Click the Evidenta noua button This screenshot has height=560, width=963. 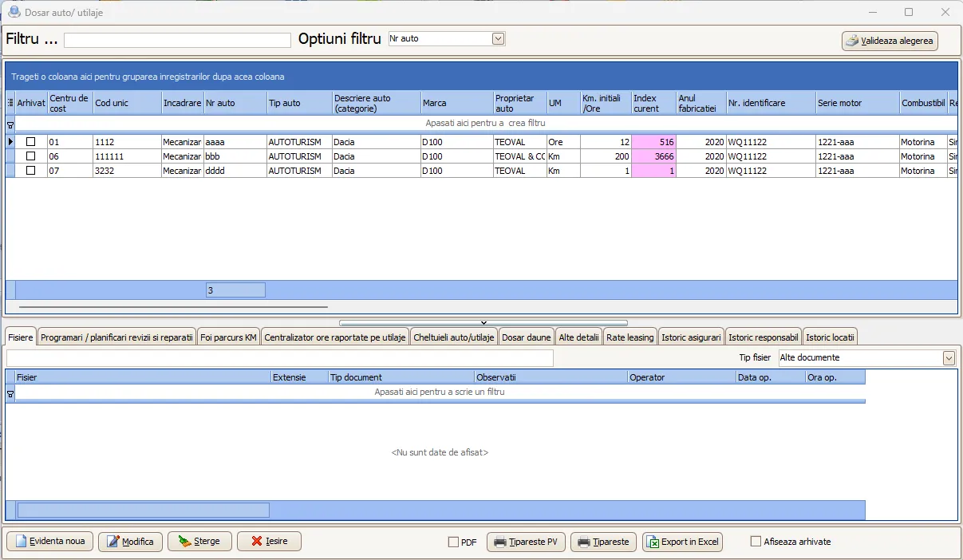click(x=50, y=542)
